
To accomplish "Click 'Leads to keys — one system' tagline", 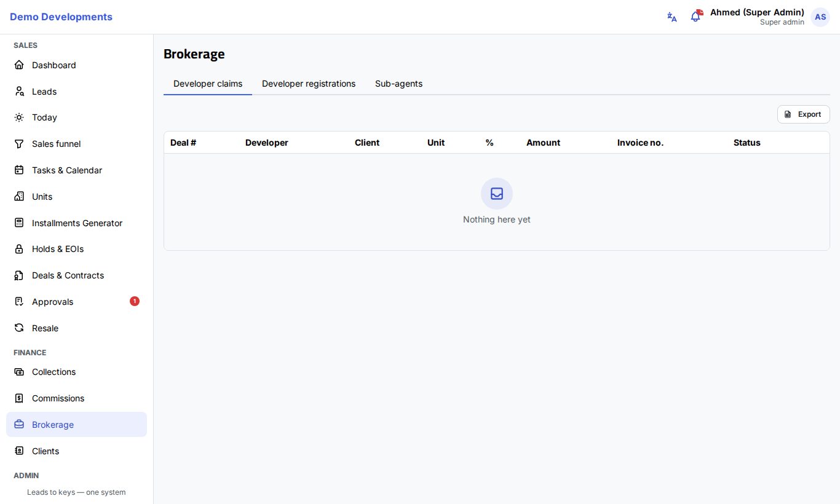I will tap(76, 492).
